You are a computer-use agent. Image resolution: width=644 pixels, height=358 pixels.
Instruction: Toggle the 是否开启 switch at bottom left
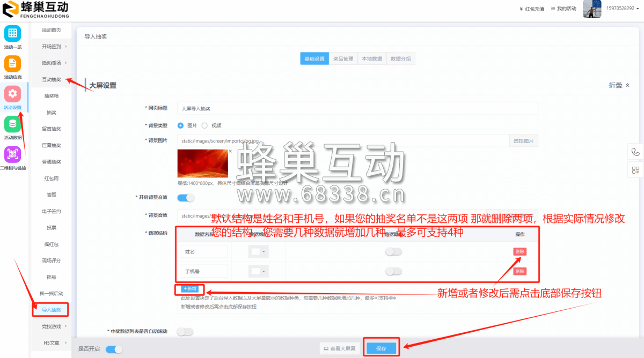[x=113, y=348]
